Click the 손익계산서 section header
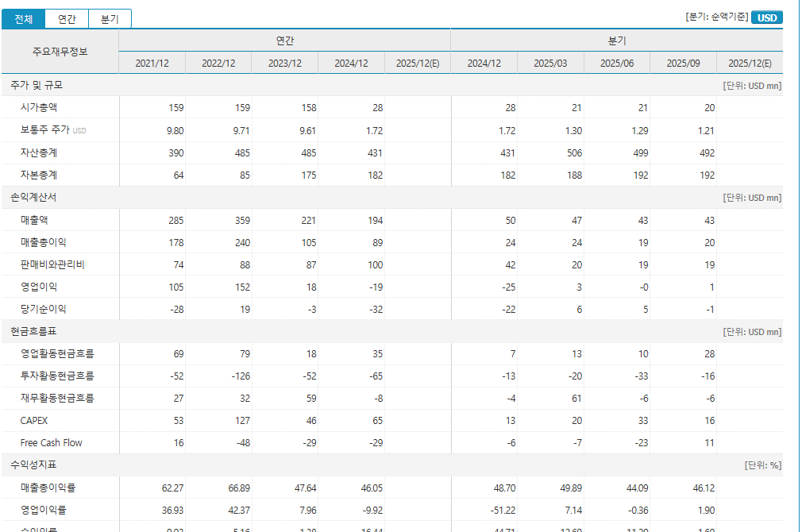This screenshot has height=532, width=802. [33, 197]
